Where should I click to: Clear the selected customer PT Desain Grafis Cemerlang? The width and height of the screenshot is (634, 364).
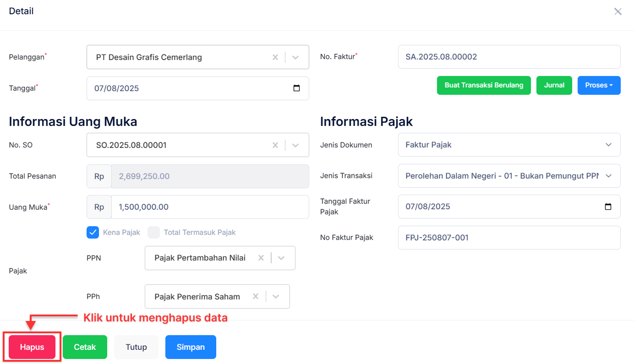(x=275, y=57)
